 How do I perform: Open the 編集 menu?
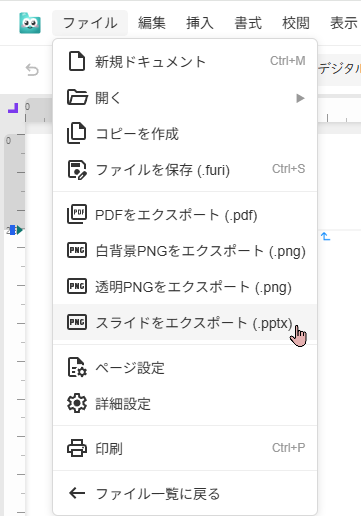(x=152, y=23)
